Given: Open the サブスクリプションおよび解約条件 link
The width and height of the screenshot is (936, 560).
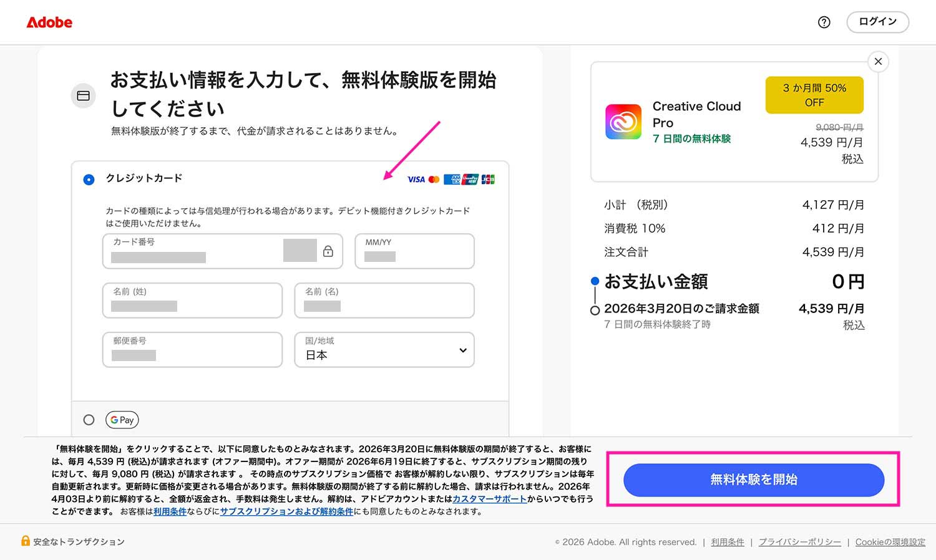Looking at the screenshot, I should [x=286, y=511].
